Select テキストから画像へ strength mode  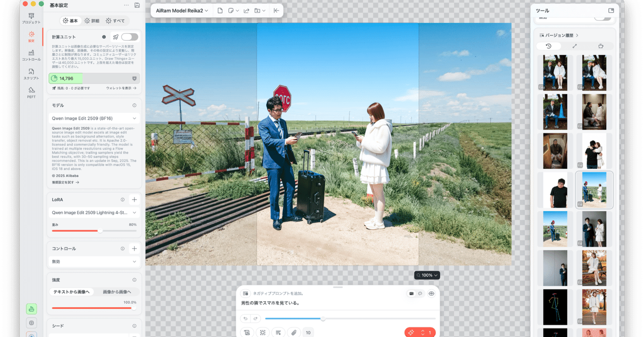pos(71,292)
